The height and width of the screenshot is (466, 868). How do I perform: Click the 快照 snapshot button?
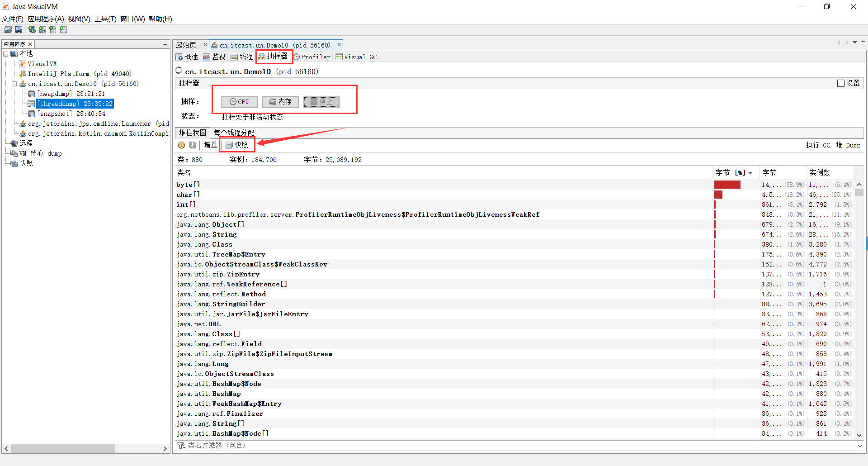(237, 145)
